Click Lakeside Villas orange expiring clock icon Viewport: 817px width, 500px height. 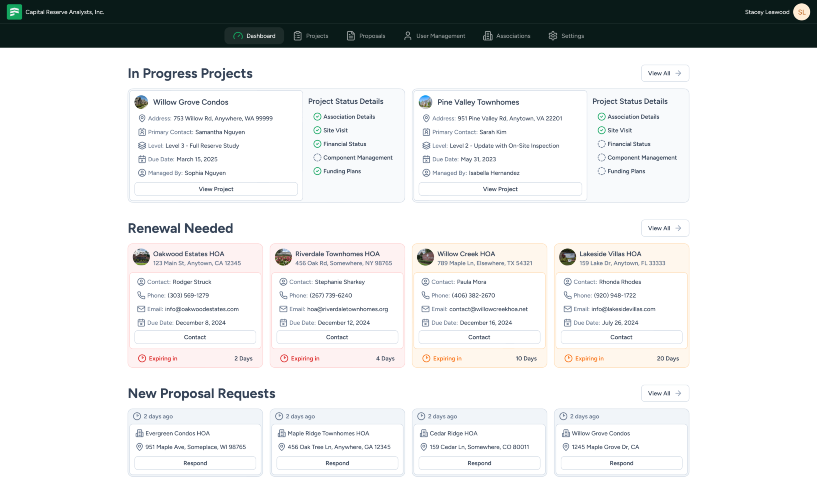click(x=568, y=358)
